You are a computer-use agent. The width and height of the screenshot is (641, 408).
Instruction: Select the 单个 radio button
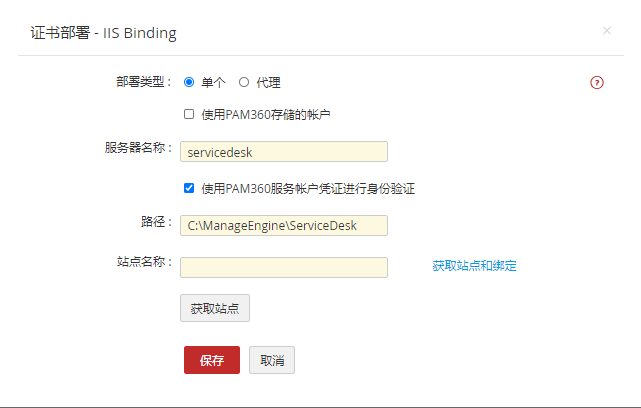(189, 82)
